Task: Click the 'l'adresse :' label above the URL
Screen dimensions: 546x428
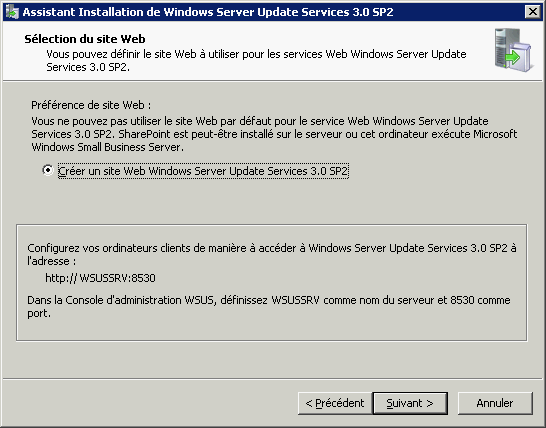Action: 52,261
